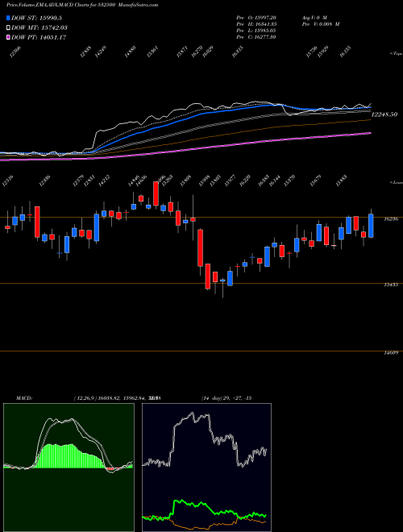Click the MACD (12,26,9) values text
Viewport: 403px width, 532px height.
coord(119,398)
